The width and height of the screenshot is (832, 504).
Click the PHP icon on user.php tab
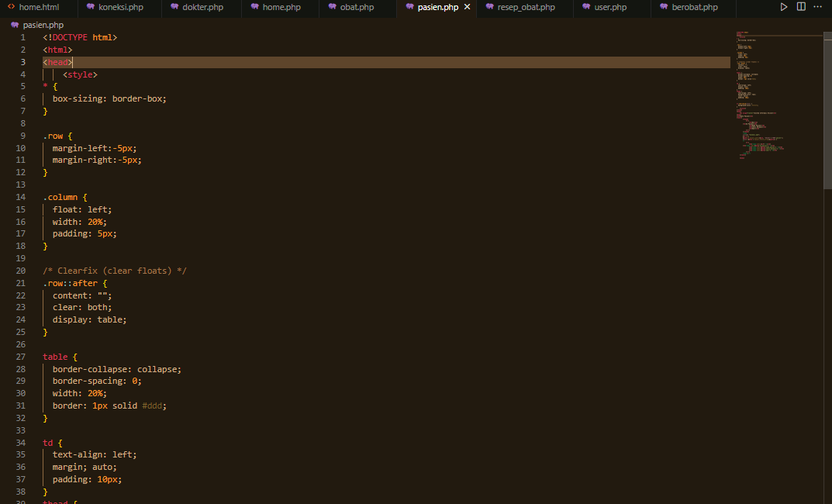586,7
